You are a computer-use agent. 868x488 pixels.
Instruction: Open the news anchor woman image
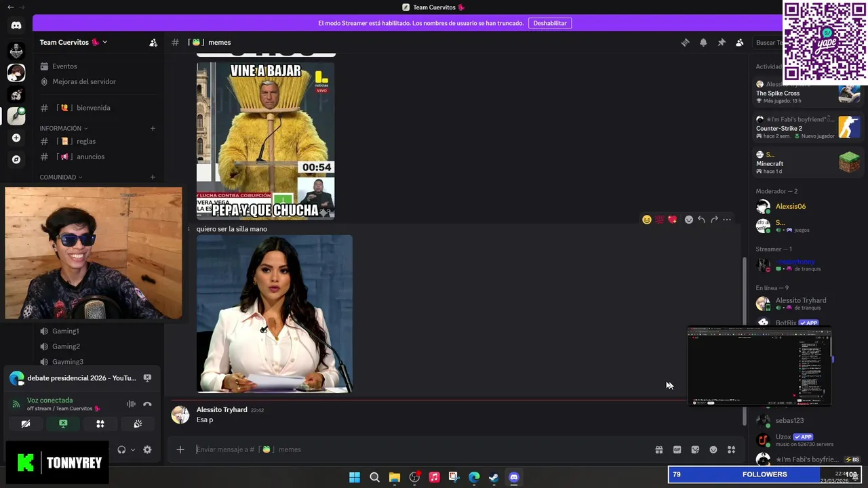click(x=275, y=314)
